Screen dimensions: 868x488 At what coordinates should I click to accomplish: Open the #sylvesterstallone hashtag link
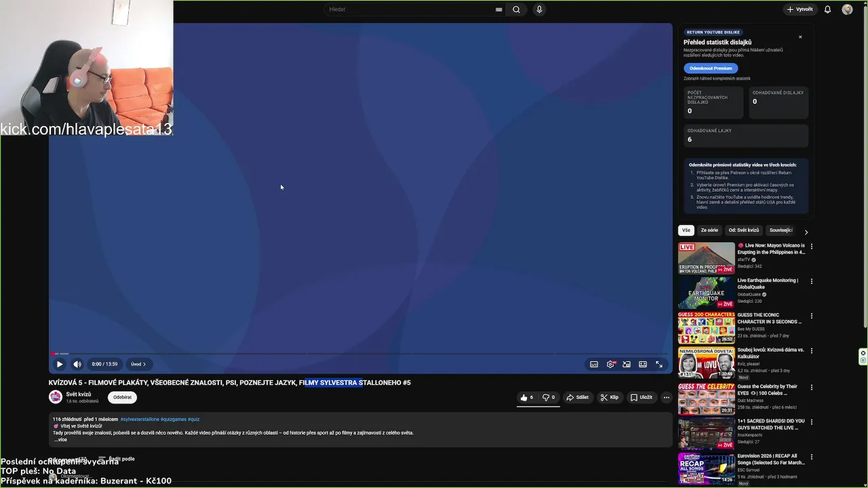[140, 419]
